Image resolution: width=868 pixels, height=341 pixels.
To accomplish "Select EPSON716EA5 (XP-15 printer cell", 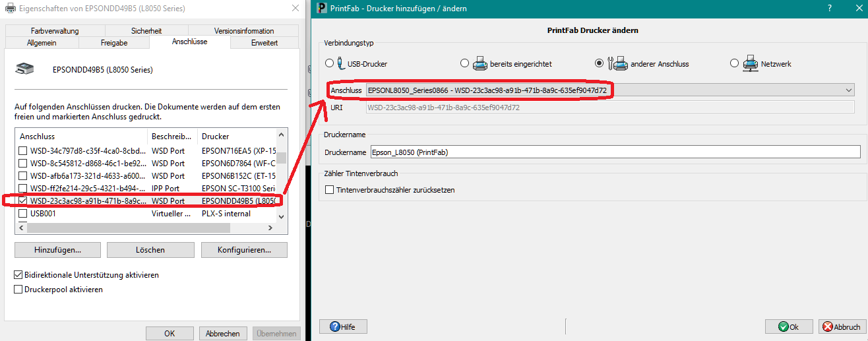I will pos(237,151).
